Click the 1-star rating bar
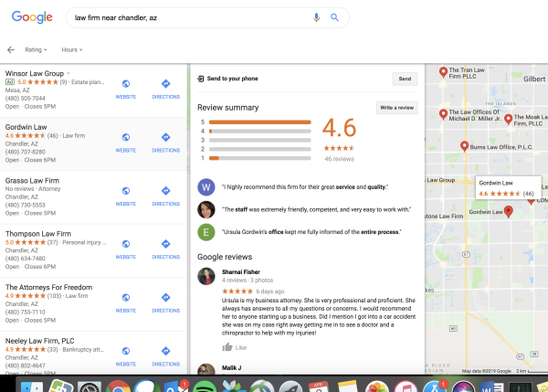The width and height of the screenshot is (548, 392). (259, 158)
